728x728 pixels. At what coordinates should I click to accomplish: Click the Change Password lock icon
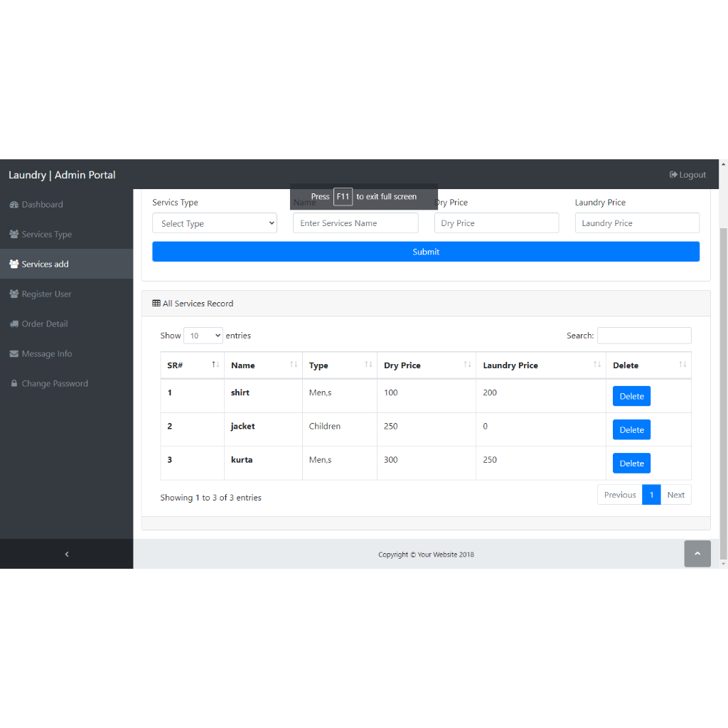tap(14, 383)
